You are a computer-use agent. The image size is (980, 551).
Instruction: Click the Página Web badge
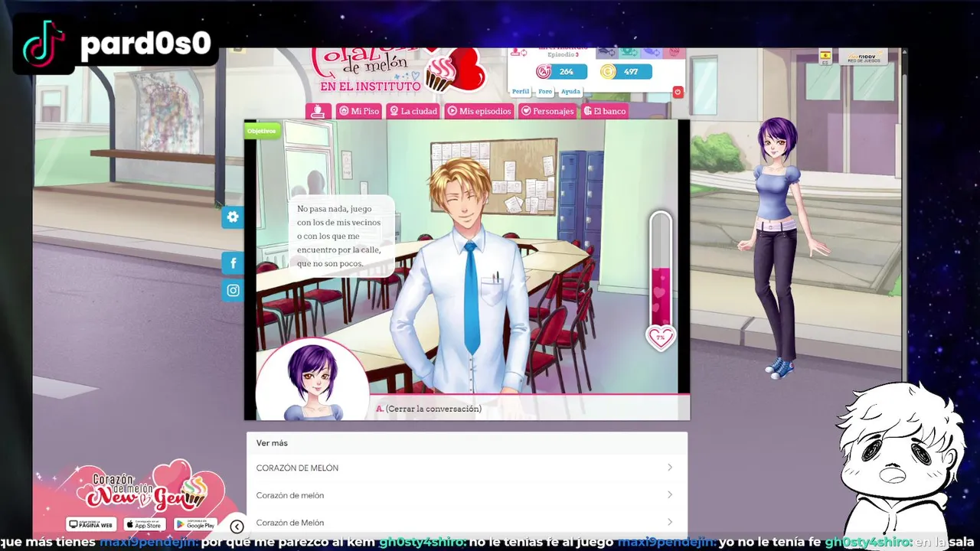tap(91, 524)
